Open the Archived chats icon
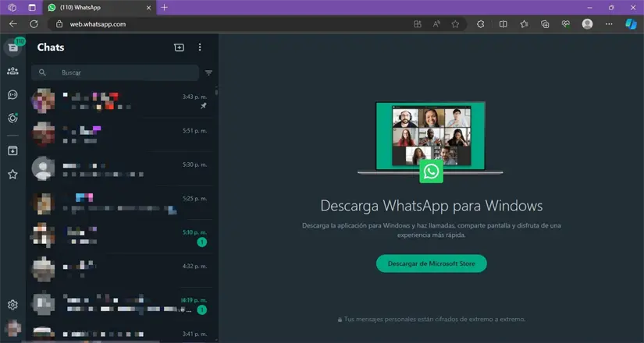Screen dimensions: 644x343 [12, 150]
